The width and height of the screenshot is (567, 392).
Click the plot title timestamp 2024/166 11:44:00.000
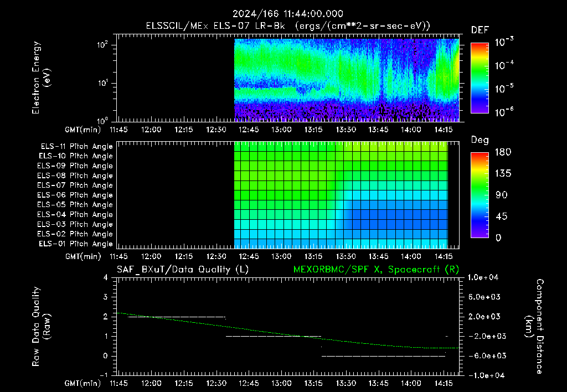[288, 14]
